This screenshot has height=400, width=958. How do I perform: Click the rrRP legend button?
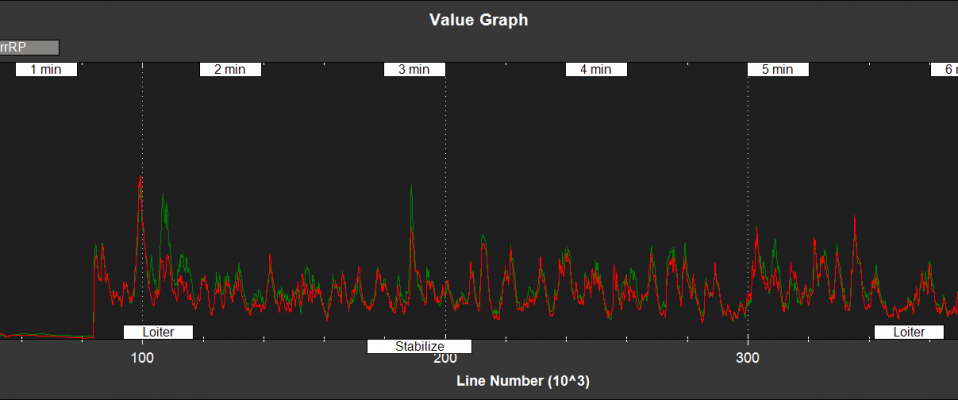29,47
